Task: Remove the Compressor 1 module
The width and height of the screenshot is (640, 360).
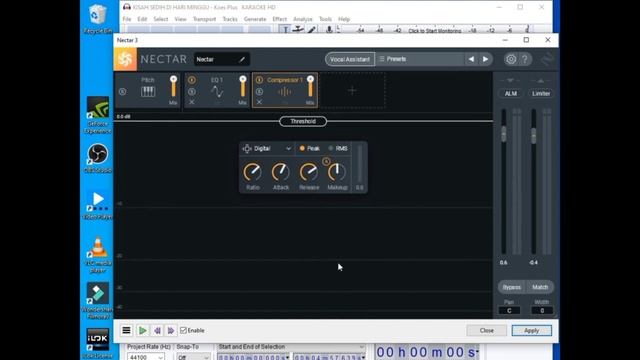Action: click(259, 102)
